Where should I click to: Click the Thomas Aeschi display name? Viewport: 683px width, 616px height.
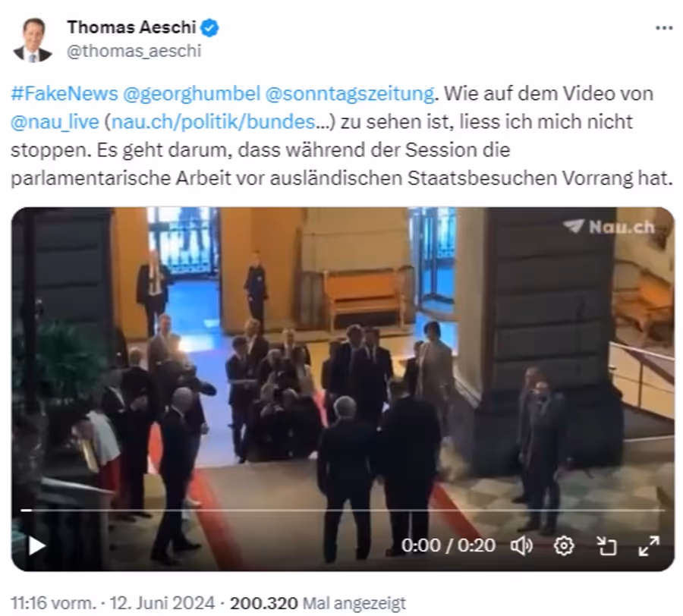click(x=131, y=27)
